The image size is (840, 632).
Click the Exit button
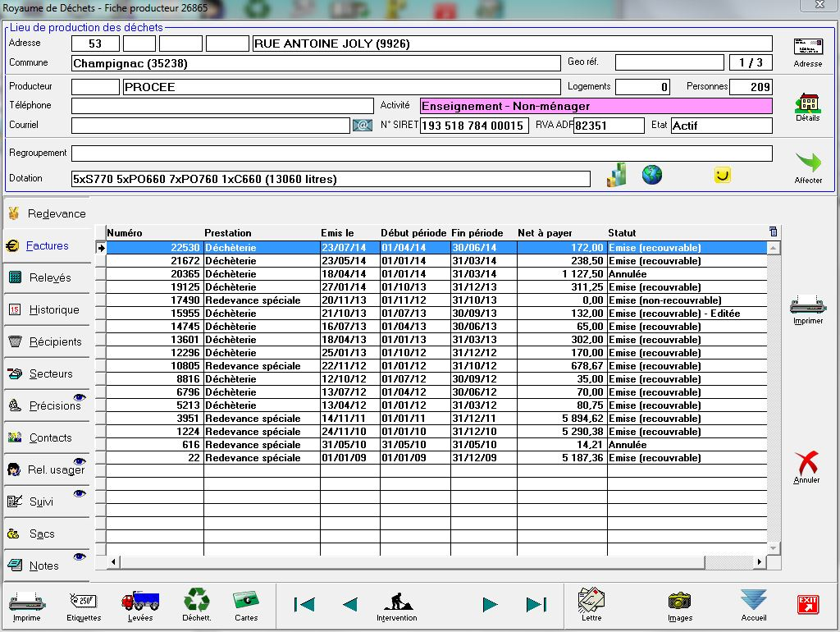(808, 605)
